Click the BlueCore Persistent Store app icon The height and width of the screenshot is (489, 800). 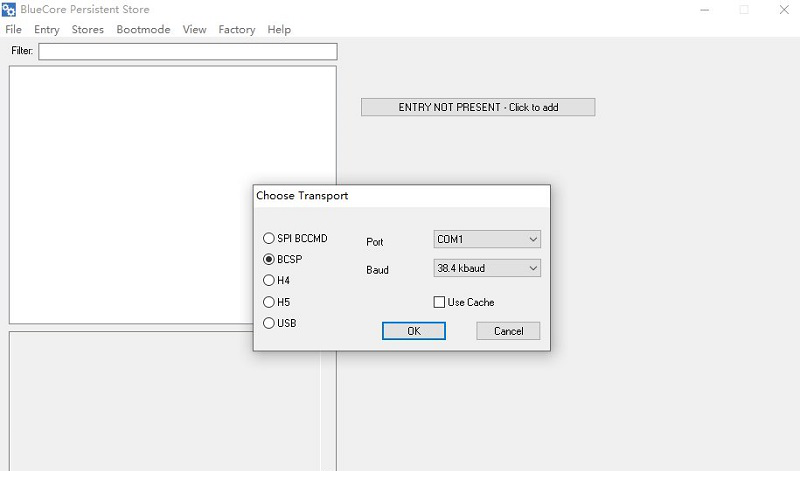(10, 10)
